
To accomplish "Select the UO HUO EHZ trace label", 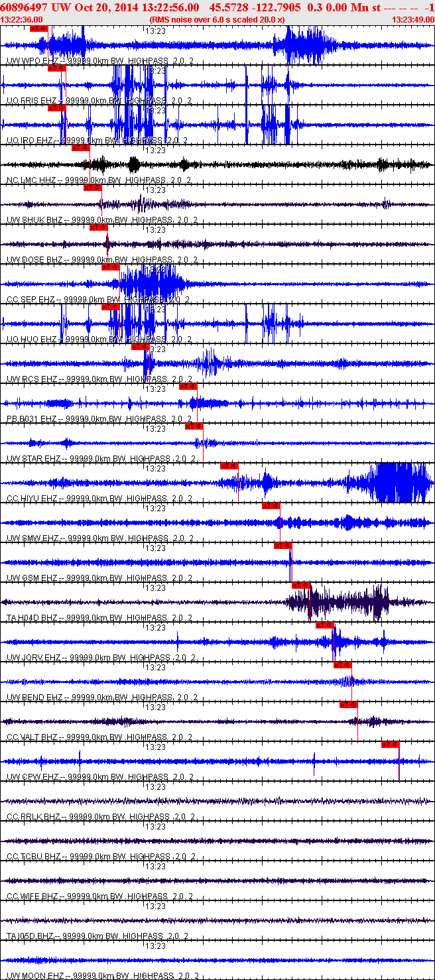I will [99, 339].
